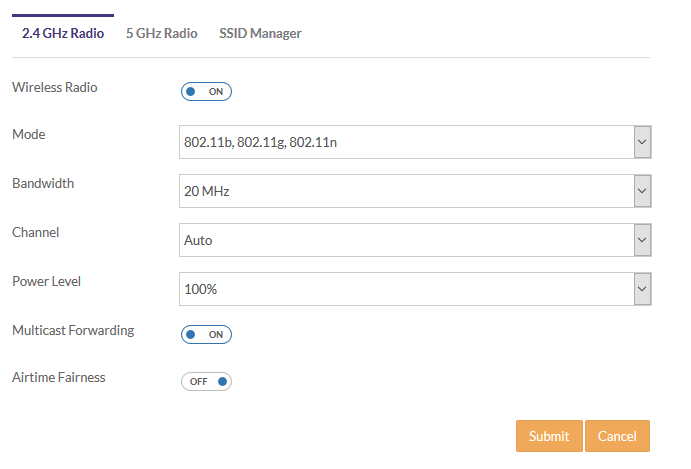Switch to the 5 GHz Radio tab
Image resolution: width=691 pixels, height=469 pixels.
[x=161, y=33]
